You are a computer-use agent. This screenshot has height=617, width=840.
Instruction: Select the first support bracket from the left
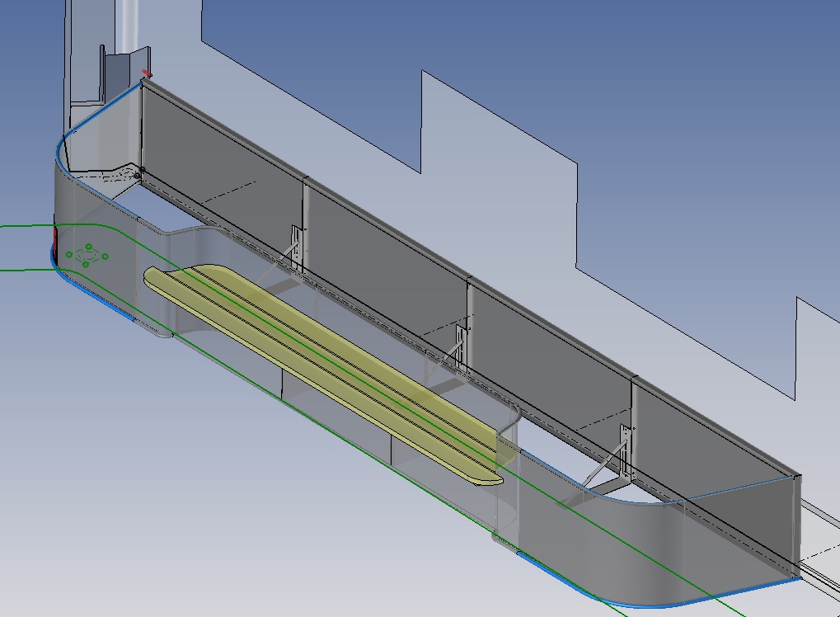[292, 247]
